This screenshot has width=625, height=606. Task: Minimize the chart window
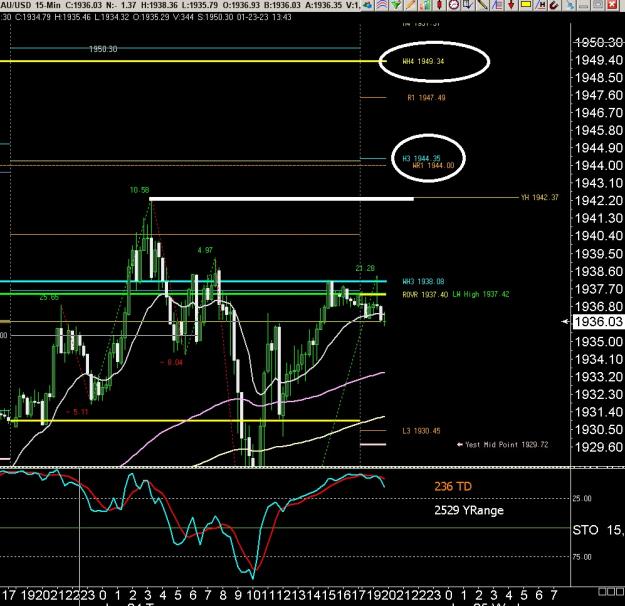584,5
